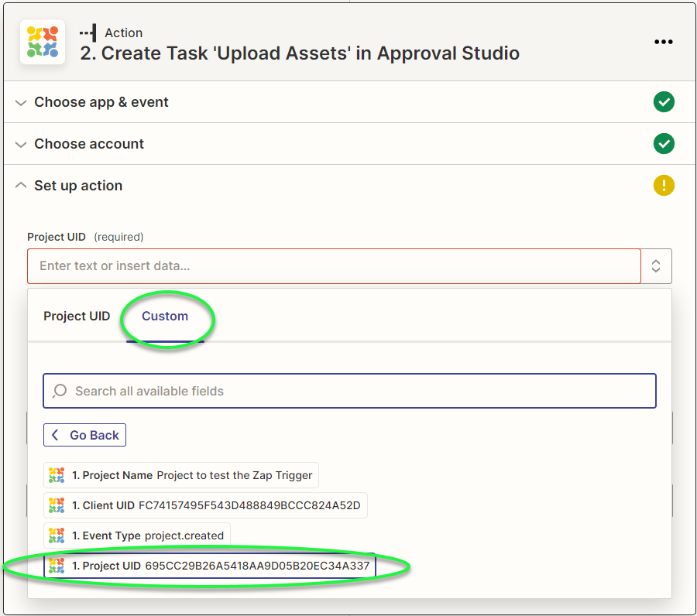This screenshot has width=697, height=616.
Task: Click green checkmark beside Choose app & event
Action: coord(664,102)
